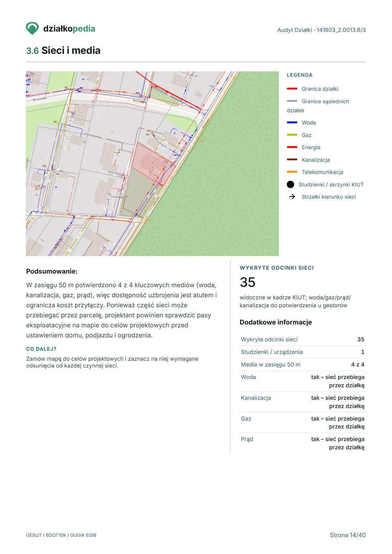This screenshot has width=392, height=554.
Task: Click the sentence starting Zamów mapę do celów projektowych
Action: (112, 362)
